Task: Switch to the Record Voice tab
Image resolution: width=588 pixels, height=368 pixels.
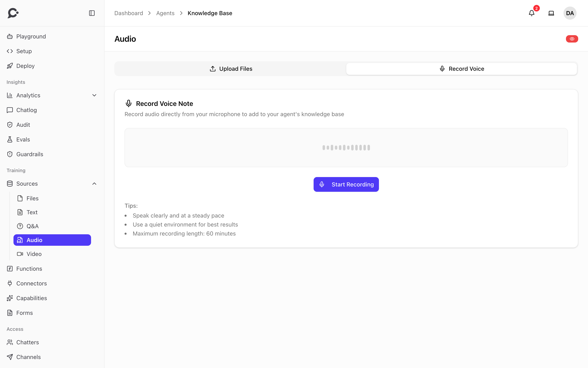Action: pos(462,69)
